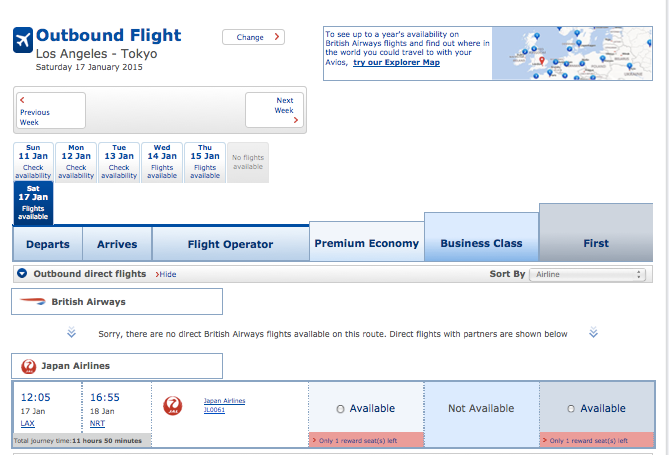Select the Business Class tab
Screen dimensions: 669x455
pyautogui.click(x=481, y=243)
